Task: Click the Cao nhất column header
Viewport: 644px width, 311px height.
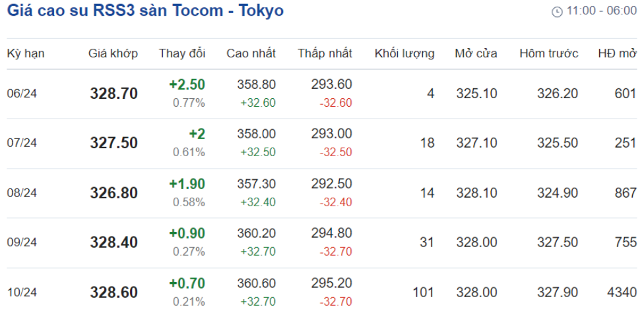Action: click(x=251, y=53)
